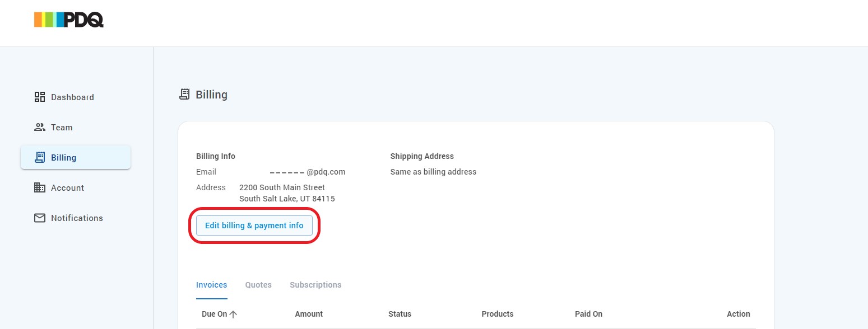868x329 pixels.
Task: Open the Team page from the sidebar
Action: [62, 127]
